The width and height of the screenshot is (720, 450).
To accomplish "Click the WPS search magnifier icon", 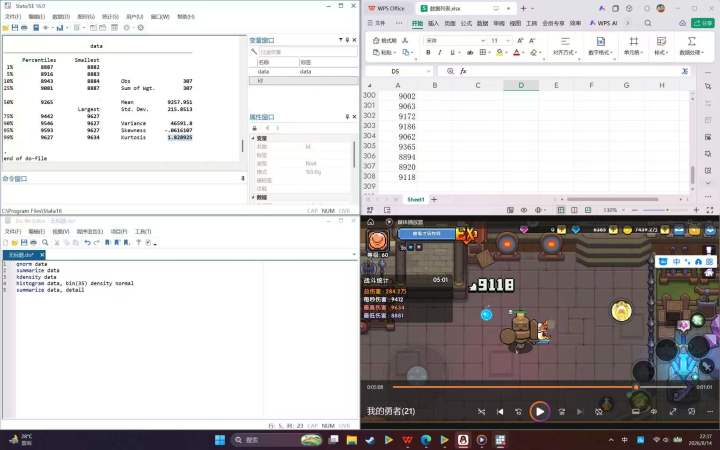I will (648, 23).
